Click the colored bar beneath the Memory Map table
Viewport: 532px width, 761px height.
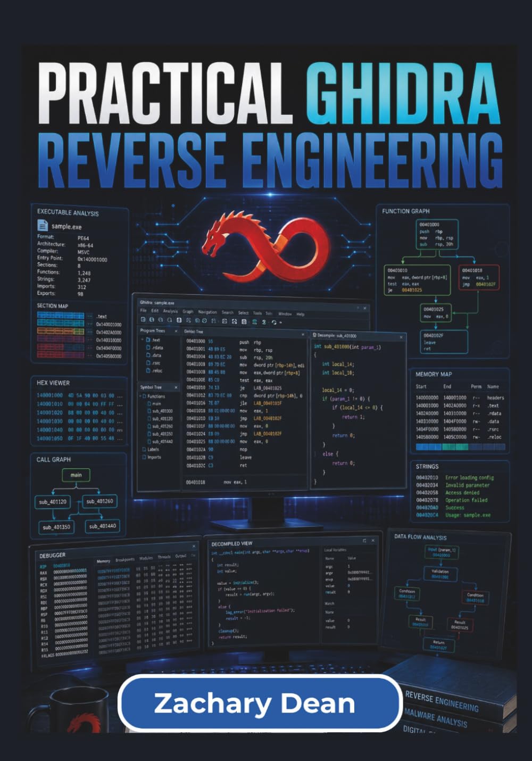coord(460,446)
